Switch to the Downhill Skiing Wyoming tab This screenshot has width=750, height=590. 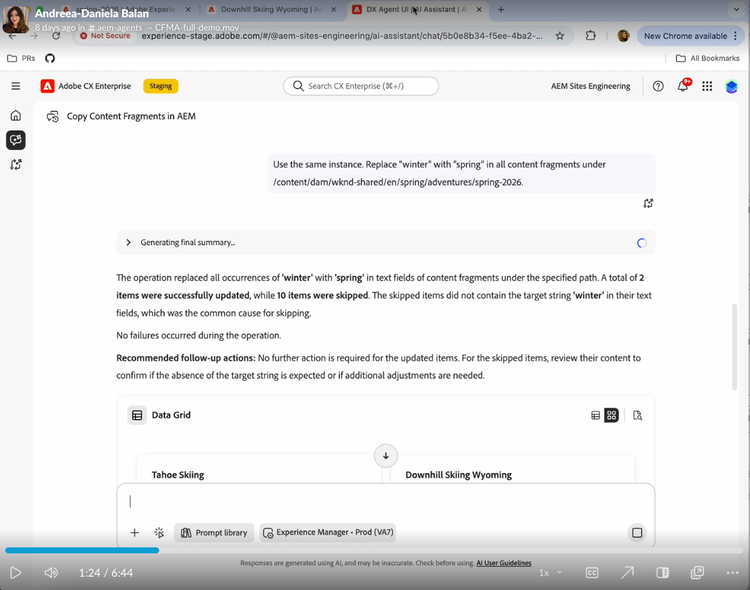tap(272, 10)
